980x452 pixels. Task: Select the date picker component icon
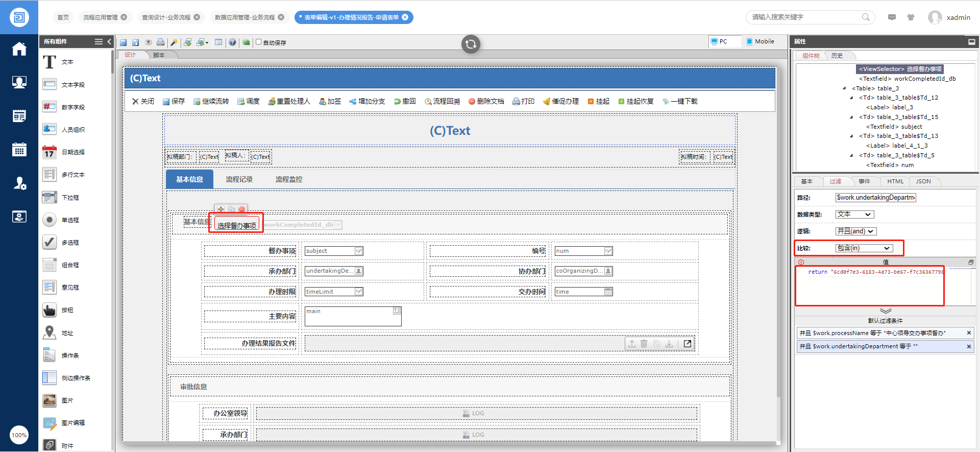(50, 152)
